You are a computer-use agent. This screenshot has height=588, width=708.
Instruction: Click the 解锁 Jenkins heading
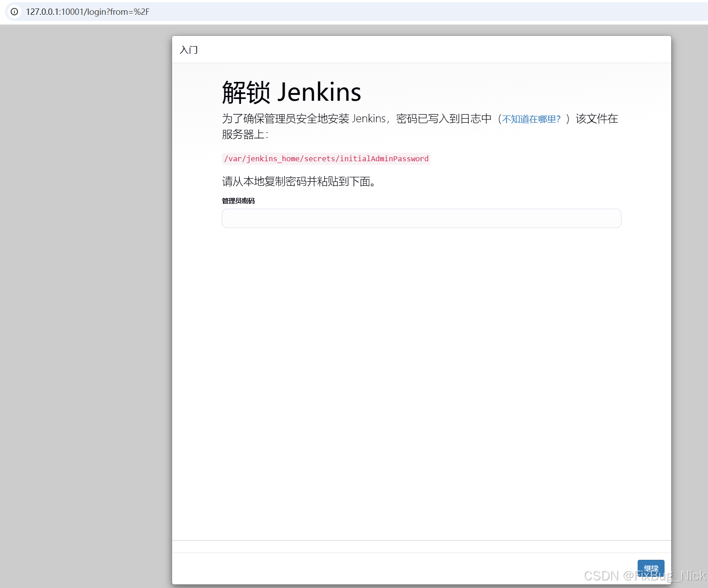(291, 92)
